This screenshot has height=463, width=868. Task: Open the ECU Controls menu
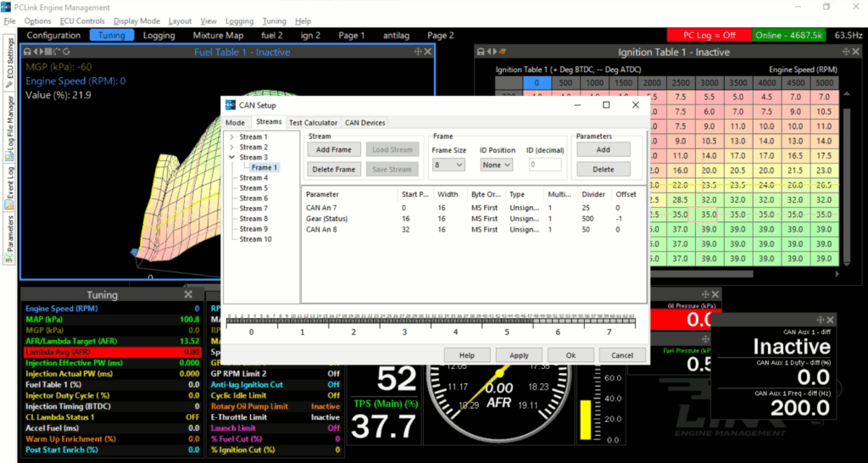(x=82, y=21)
